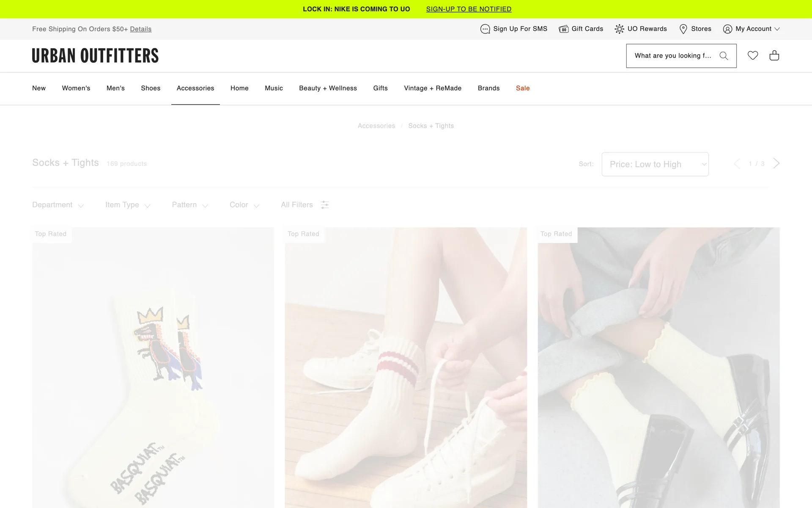Click the Stores location pin icon
The width and height of the screenshot is (812, 508).
pyautogui.click(x=683, y=29)
